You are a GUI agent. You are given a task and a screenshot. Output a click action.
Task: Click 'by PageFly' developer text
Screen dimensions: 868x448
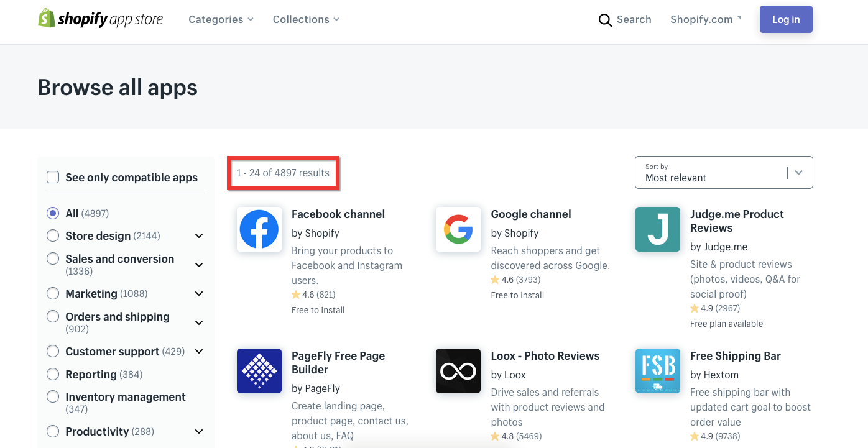coord(316,388)
